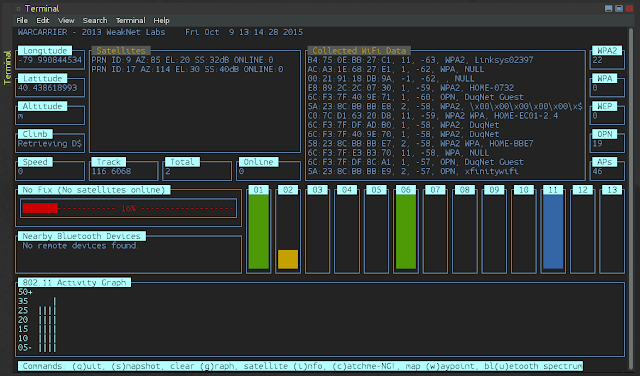This screenshot has height=376, width=640.
Task: Click the (s)napshot command in the bar
Action: 133,366
